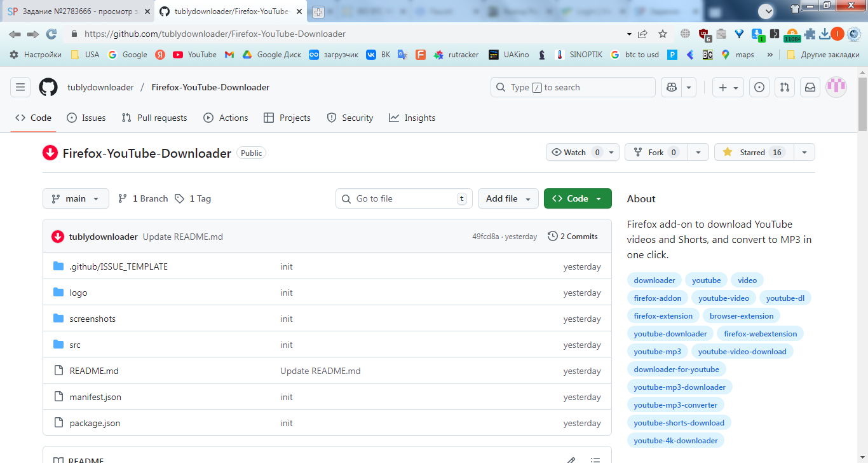The image size is (868, 463).
Task: Open the Bitcoin price extension icon
Action: 792,34
